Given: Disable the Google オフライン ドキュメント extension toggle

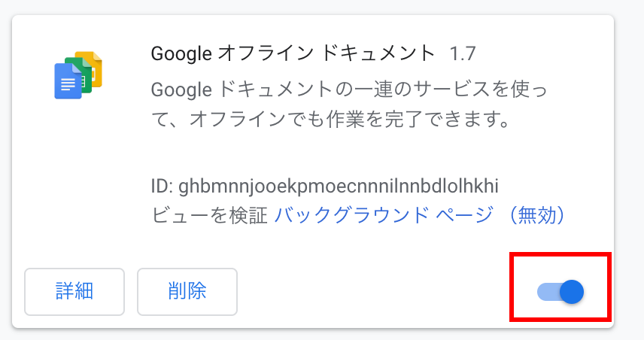Looking at the screenshot, I should pyautogui.click(x=560, y=292).
